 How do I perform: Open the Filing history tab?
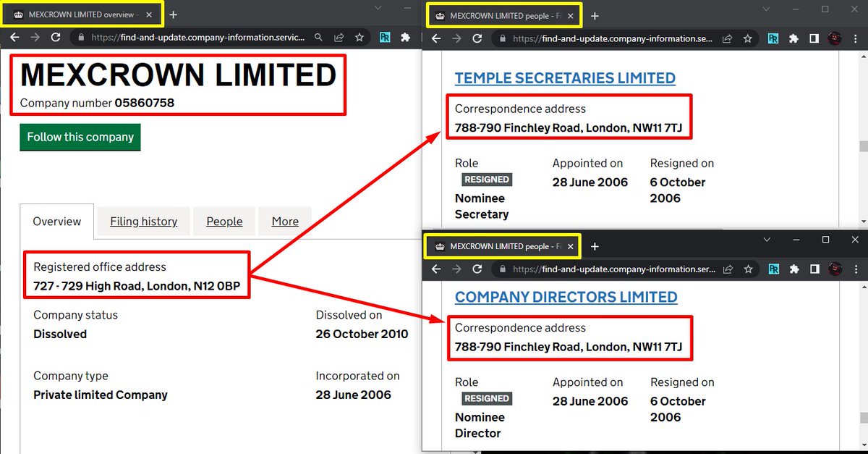click(x=144, y=222)
